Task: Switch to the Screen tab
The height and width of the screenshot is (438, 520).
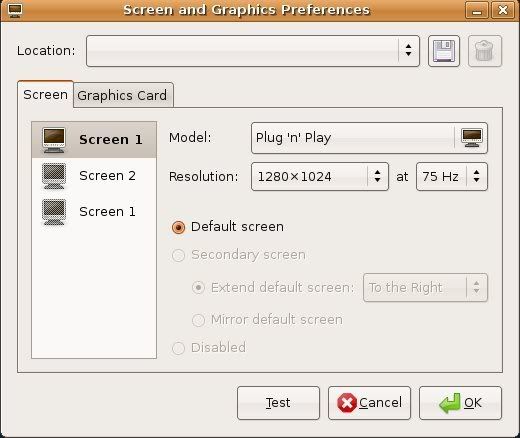Action: coord(45,95)
